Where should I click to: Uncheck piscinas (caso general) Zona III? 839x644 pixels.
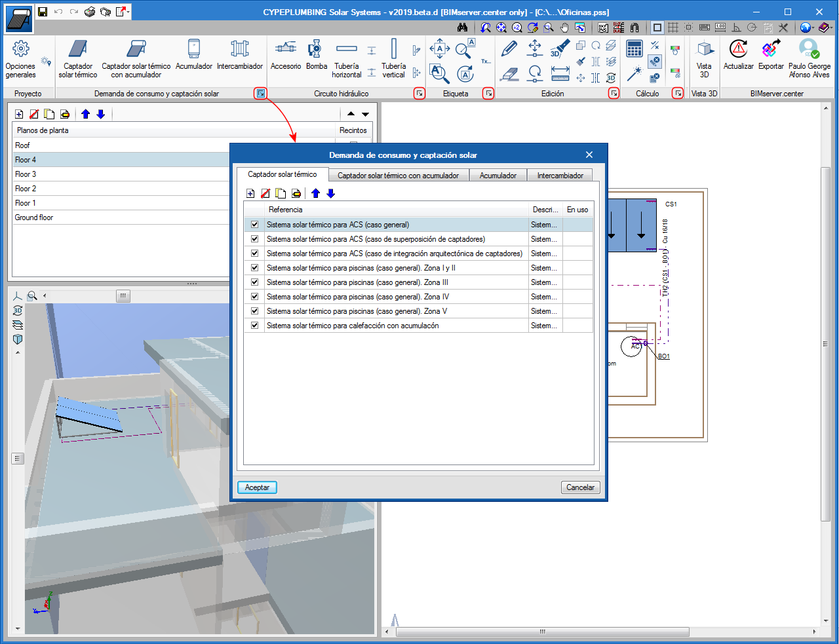click(255, 282)
